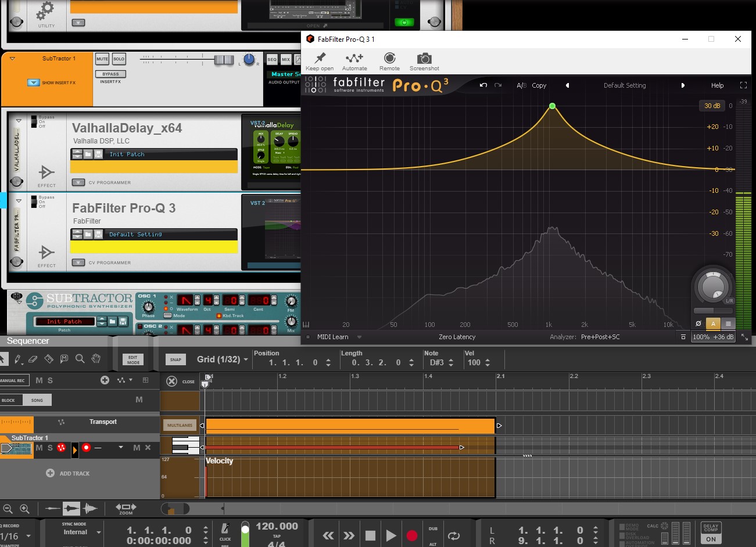Start playback with the Play button
The image size is (756, 547).
(390, 535)
